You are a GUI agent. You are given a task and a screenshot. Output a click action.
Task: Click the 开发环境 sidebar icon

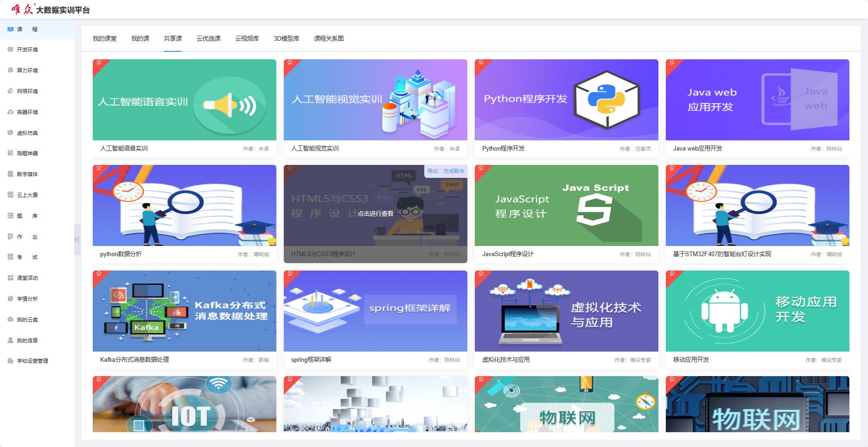(10, 50)
